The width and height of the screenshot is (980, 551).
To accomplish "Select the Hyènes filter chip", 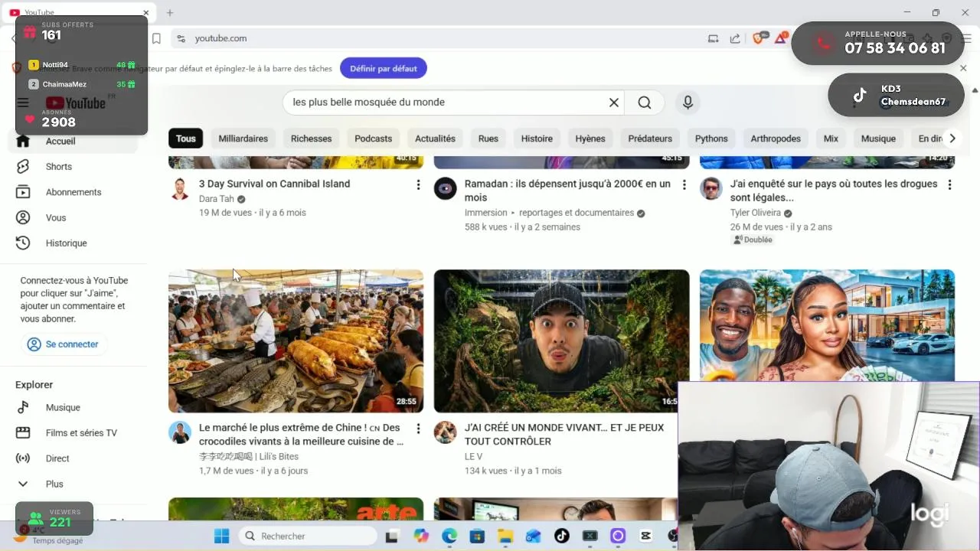I will point(590,139).
